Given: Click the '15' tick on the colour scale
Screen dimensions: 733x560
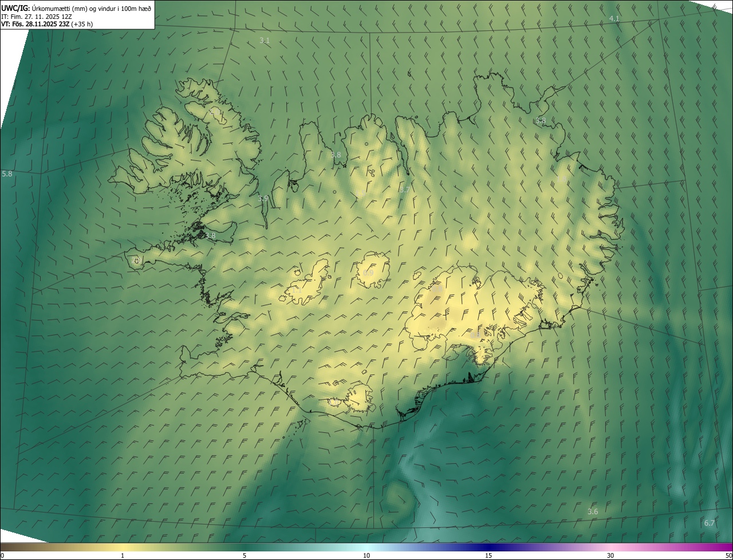Looking at the screenshot, I should pos(488,555).
